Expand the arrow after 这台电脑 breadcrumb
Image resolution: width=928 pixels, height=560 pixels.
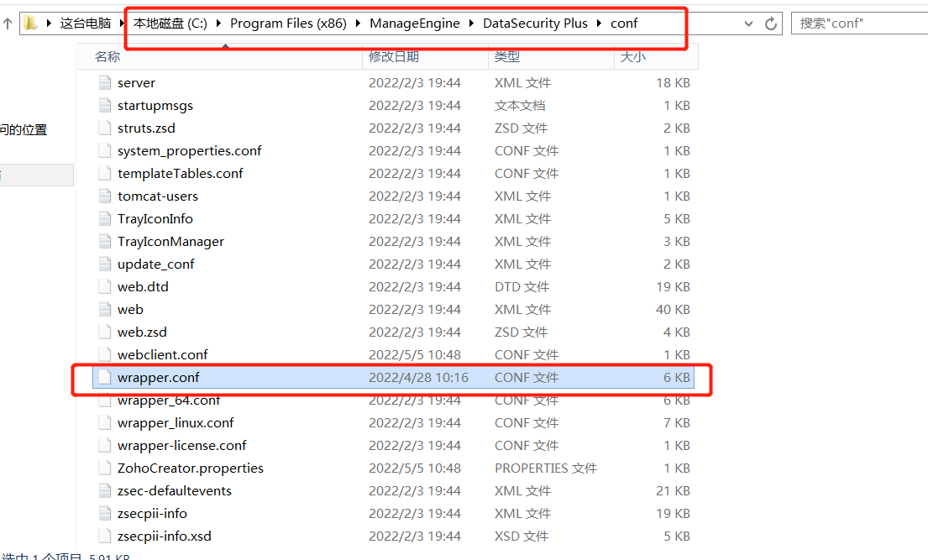pyautogui.click(x=121, y=23)
